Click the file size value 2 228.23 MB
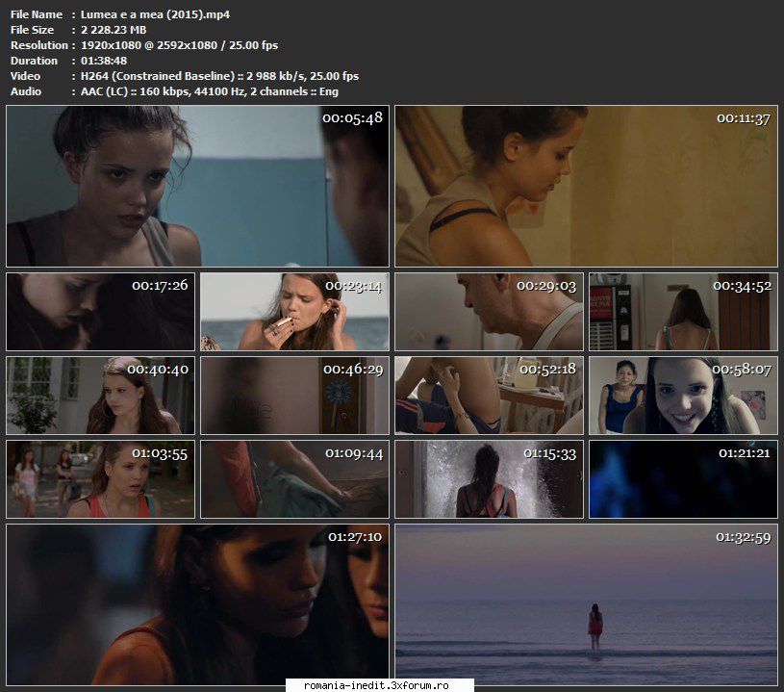The image size is (784, 692). [x=114, y=30]
